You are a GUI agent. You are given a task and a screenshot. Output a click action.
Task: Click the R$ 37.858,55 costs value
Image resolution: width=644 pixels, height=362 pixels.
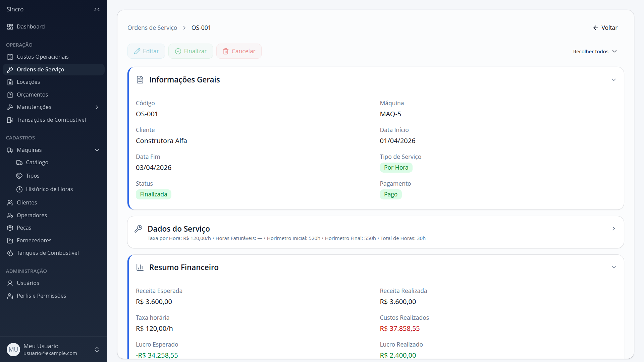[400, 328]
